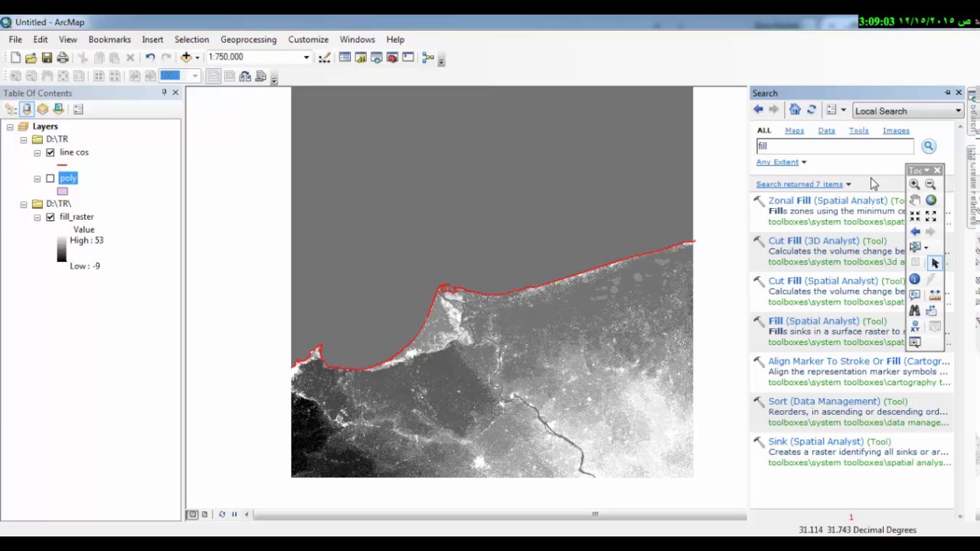Filter search results by Data
Image resolution: width=980 pixels, height=551 pixels.
click(x=826, y=131)
